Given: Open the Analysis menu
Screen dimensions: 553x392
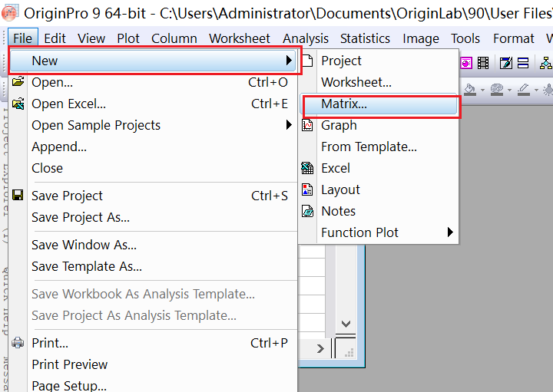Looking at the screenshot, I should [x=306, y=38].
